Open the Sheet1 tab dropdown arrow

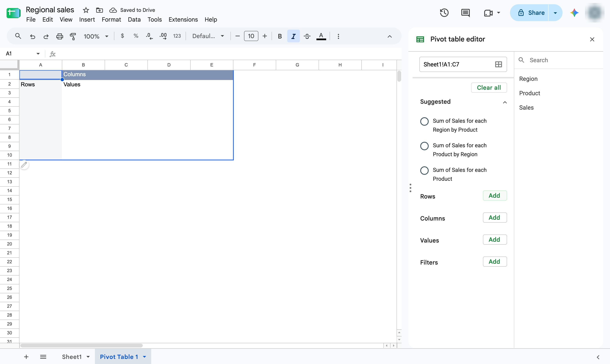pyautogui.click(x=88, y=357)
